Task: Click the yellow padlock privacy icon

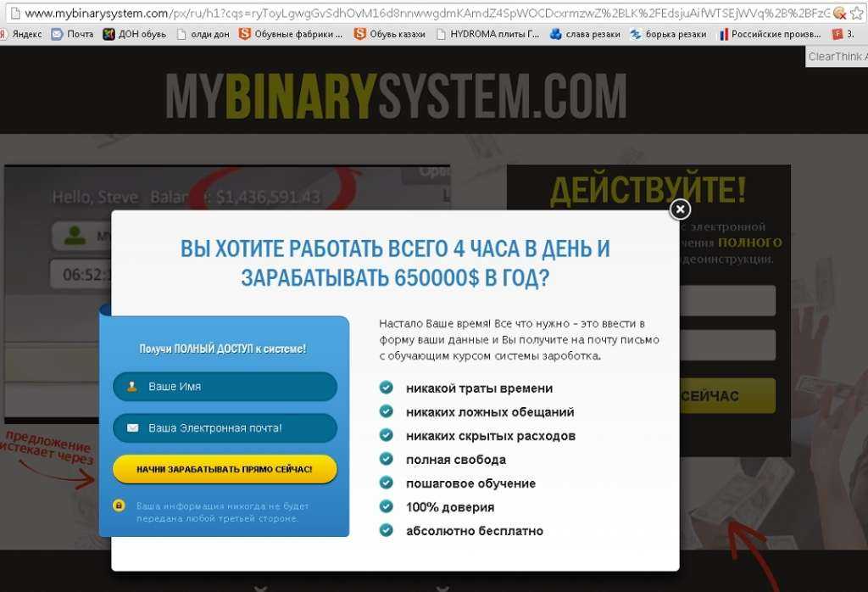Action: point(120,506)
